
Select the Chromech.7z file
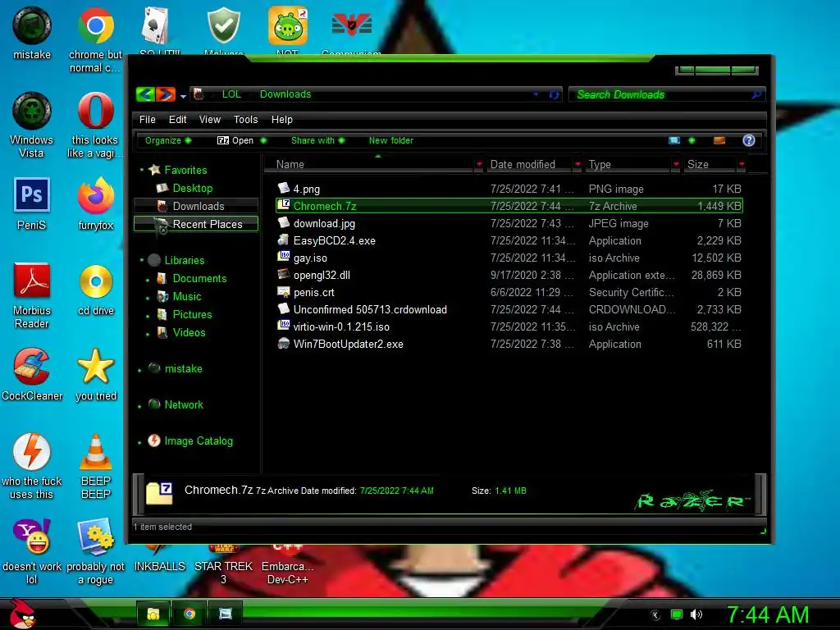[509, 206]
